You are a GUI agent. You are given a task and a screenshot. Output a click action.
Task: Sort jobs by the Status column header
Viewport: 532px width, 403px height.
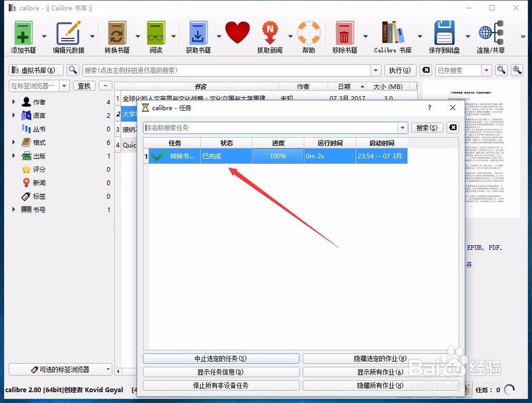227,143
